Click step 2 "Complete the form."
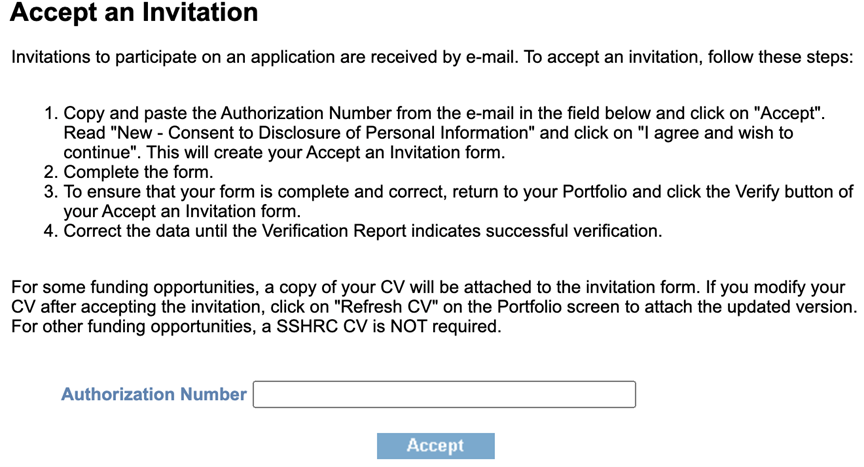The width and height of the screenshot is (864, 467). [138, 172]
